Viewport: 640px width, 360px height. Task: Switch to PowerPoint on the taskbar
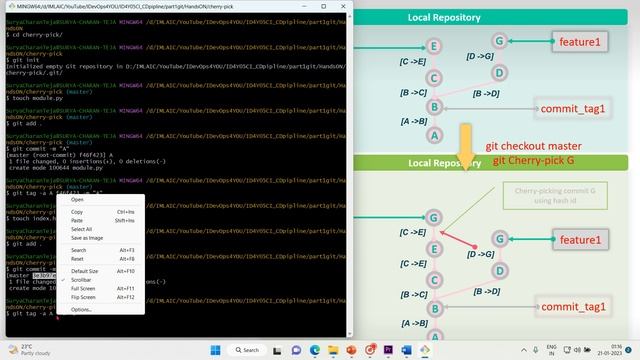(351, 350)
